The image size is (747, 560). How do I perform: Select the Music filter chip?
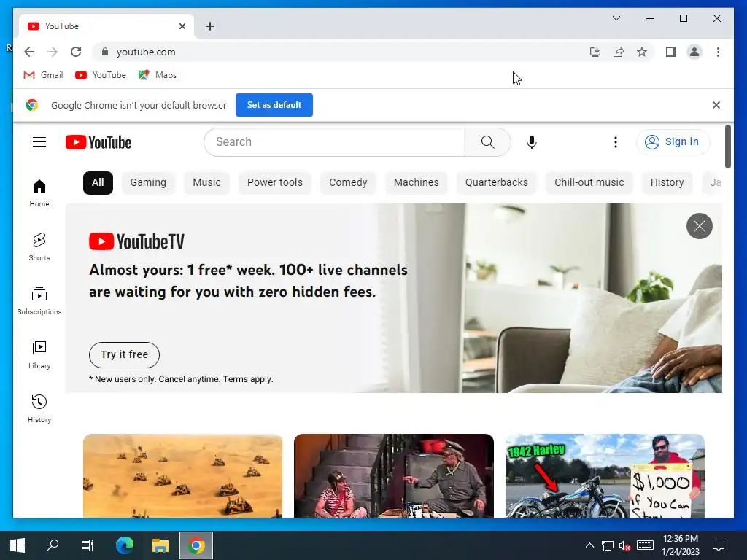pyautogui.click(x=206, y=183)
